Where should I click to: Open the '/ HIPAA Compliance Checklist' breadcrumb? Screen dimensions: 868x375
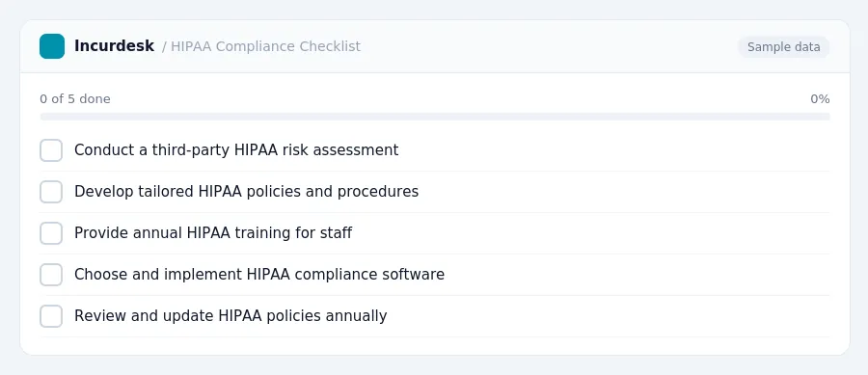click(x=261, y=46)
